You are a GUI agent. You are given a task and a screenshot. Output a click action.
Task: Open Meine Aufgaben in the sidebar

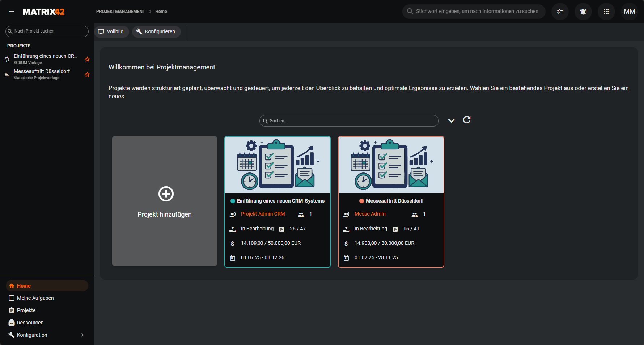35,298
